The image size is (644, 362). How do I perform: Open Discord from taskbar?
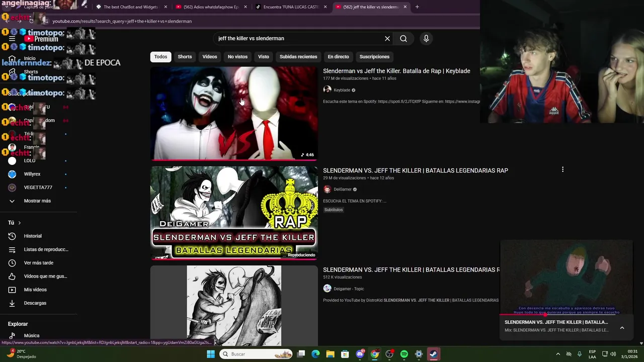(360, 354)
